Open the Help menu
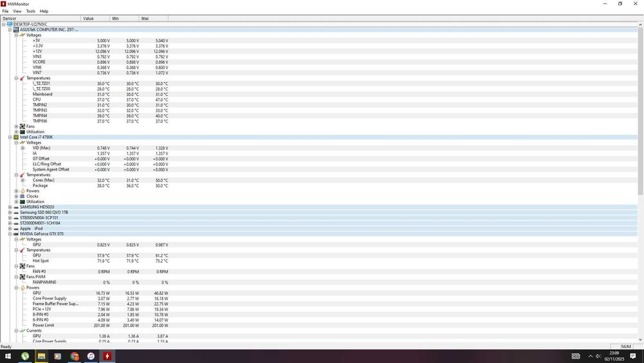644x363 pixels. tap(44, 11)
